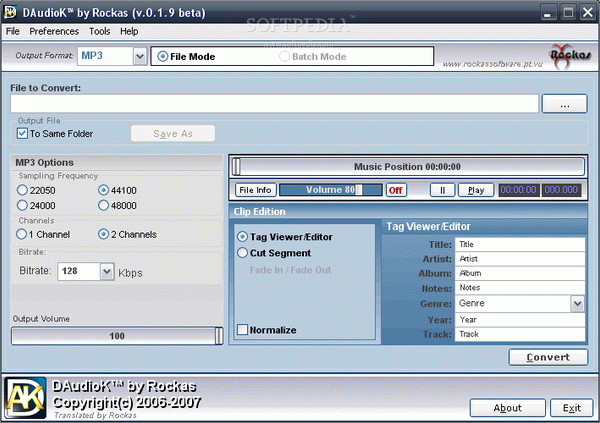Click the Artist tag field
Screen dimensions: 600x423
coord(520,259)
